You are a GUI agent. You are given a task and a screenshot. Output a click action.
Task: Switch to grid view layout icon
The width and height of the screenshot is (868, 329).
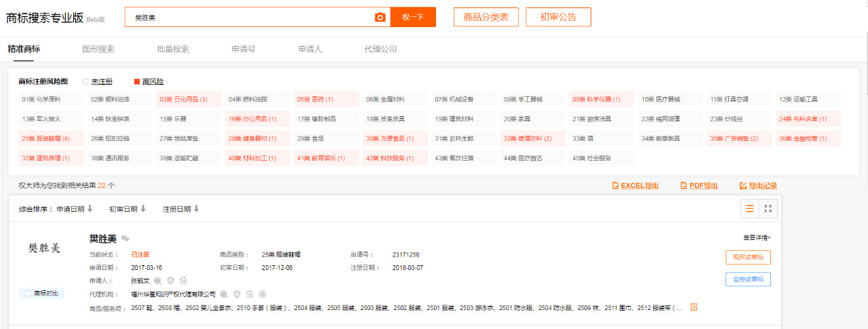(x=768, y=209)
